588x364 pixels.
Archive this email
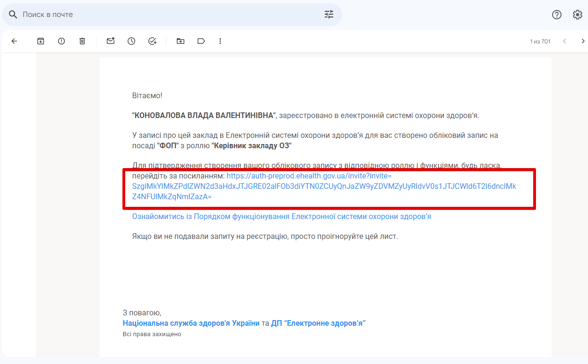41,41
